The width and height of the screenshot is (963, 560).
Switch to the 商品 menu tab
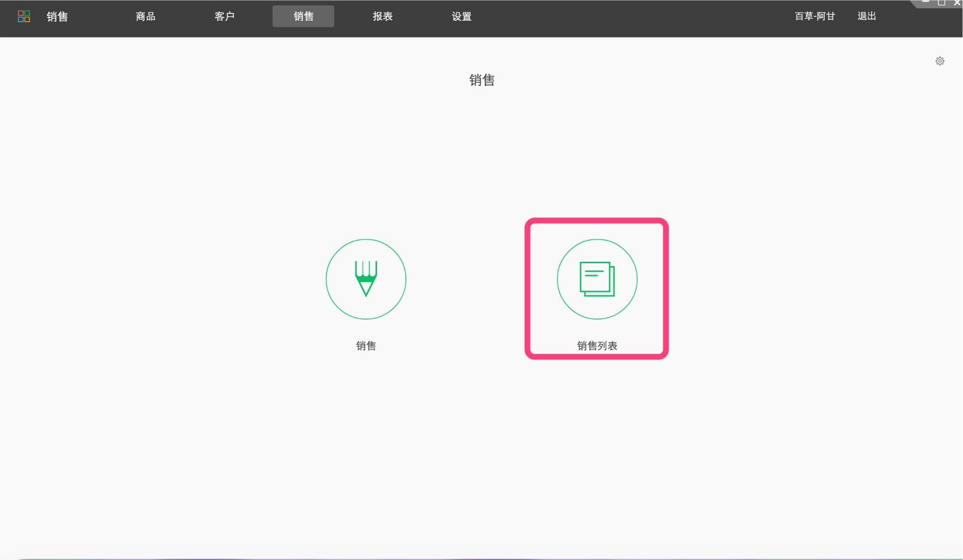click(145, 16)
